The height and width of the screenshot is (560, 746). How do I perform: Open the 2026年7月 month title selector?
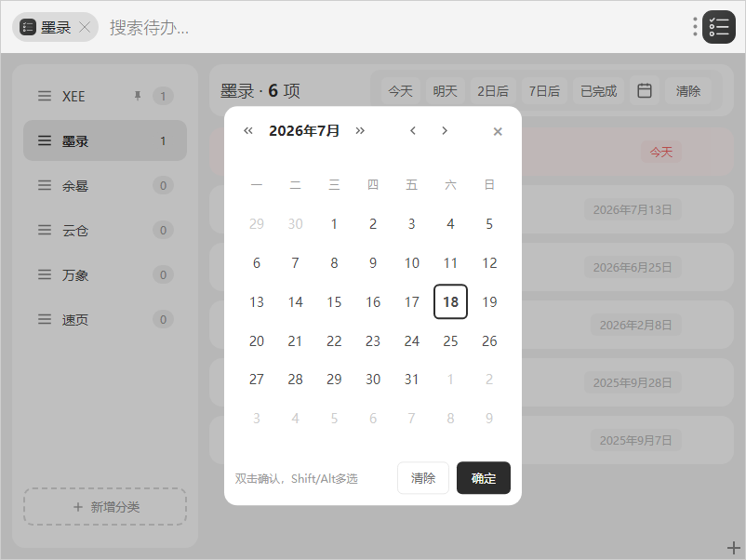[304, 131]
